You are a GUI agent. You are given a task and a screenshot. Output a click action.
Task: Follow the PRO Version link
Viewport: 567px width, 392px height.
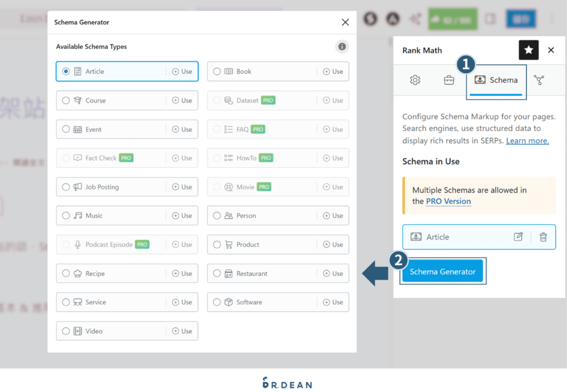click(448, 201)
